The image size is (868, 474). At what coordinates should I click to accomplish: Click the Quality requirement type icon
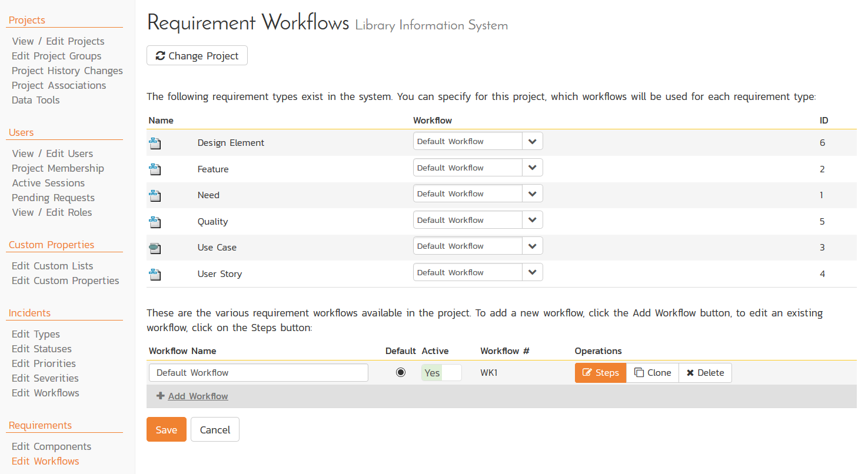coord(155,222)
